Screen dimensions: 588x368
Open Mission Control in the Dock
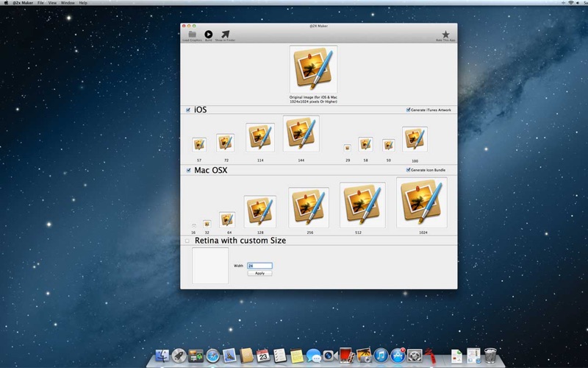(x=196, y=355)
